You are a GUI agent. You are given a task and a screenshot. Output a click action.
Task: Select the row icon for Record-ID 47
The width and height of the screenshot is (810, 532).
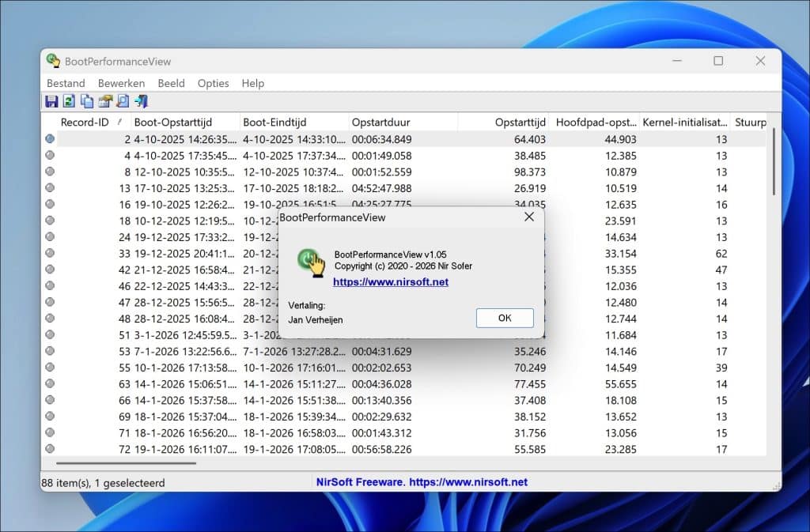click(x=50, y=302)
